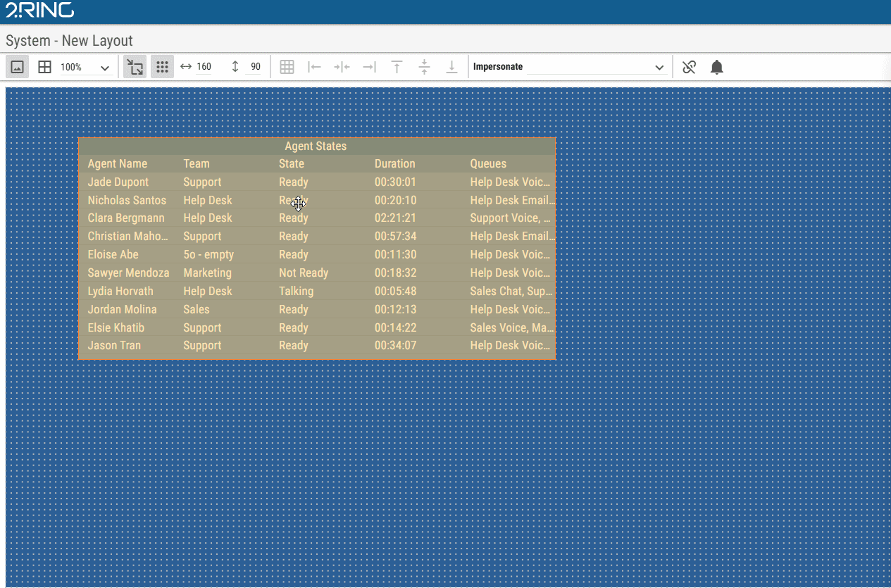Click the table grid toolbar icon
The height and width of the screenshot is (588, 891).
coord(287,67)
